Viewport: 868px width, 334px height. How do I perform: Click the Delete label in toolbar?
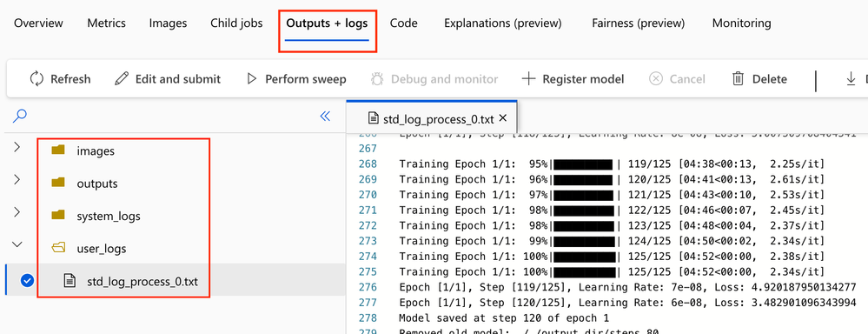click(x=770, y=79)
